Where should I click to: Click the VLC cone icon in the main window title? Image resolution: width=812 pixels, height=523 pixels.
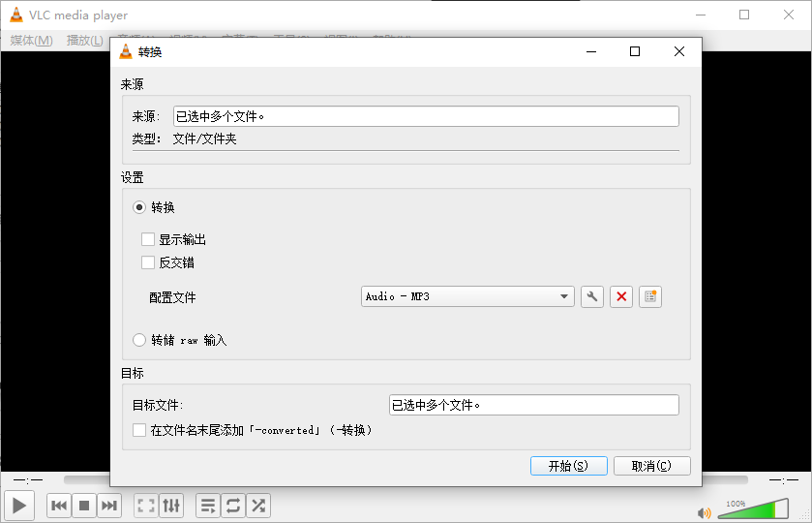tap(16, 15)
